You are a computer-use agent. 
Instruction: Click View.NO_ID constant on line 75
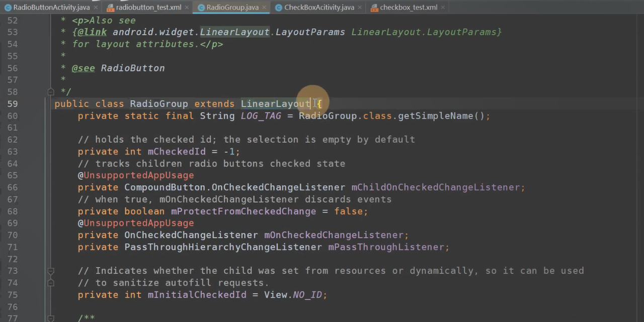[293, 295]
